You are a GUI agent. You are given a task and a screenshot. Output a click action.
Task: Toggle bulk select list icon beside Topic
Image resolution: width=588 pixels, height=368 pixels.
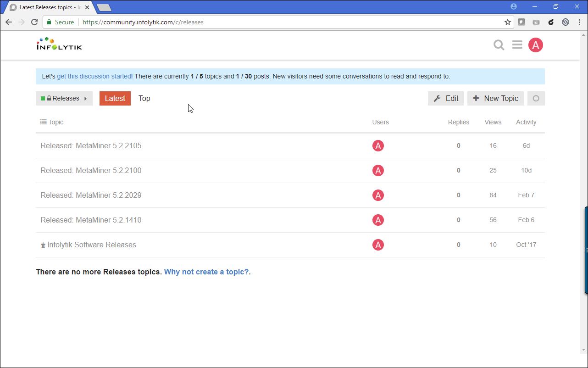coord(43,122)
